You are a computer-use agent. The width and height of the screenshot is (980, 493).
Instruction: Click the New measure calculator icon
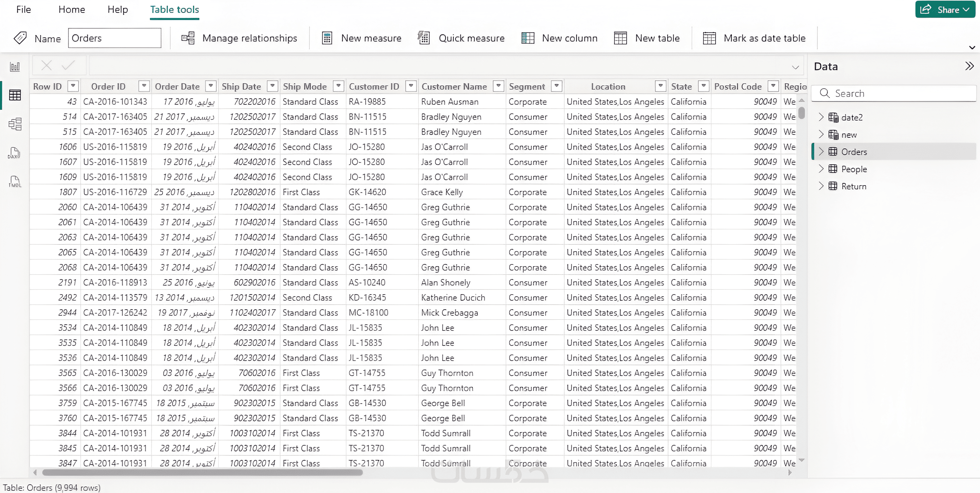point(327,38)
